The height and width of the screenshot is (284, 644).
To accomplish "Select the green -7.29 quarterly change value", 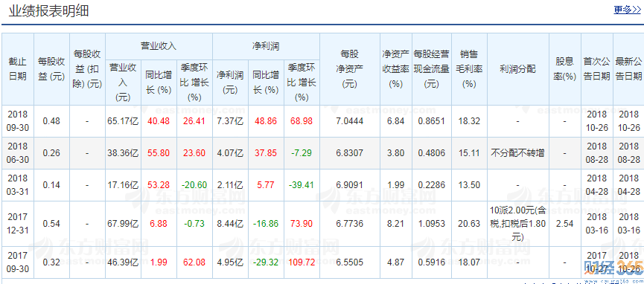I will tap(302, 153).
